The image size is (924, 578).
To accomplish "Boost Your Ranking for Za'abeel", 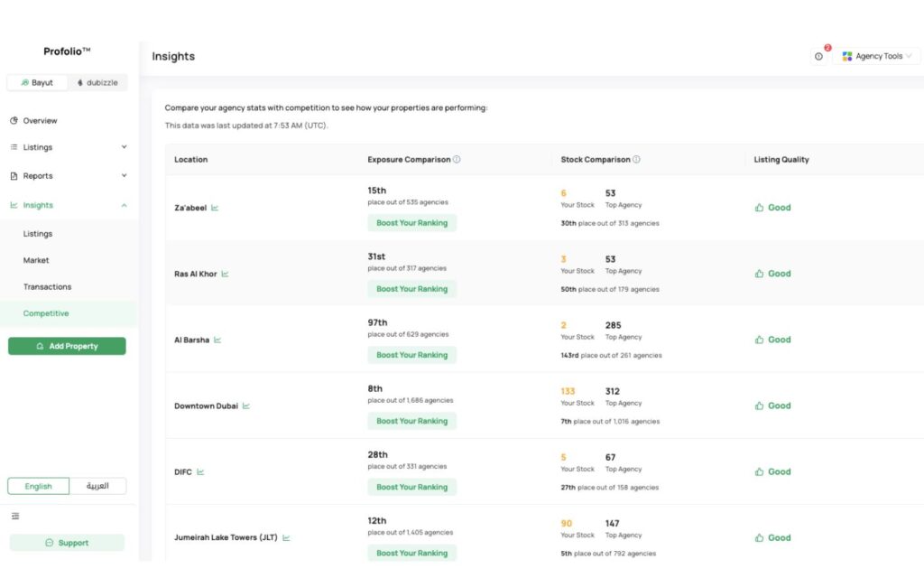I will (x=411, y=223).
